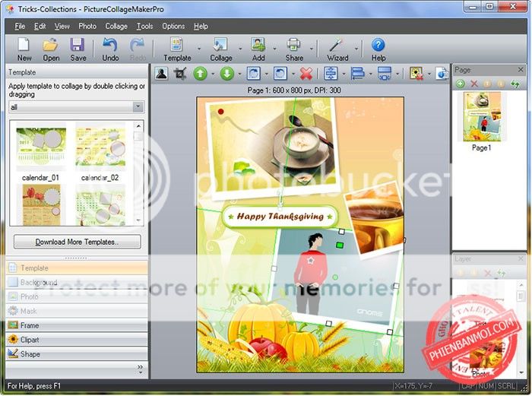The width and height of the screenshot is (532, 396).
Task: Switch to the Template sidebar section
Action: [77, 268]
